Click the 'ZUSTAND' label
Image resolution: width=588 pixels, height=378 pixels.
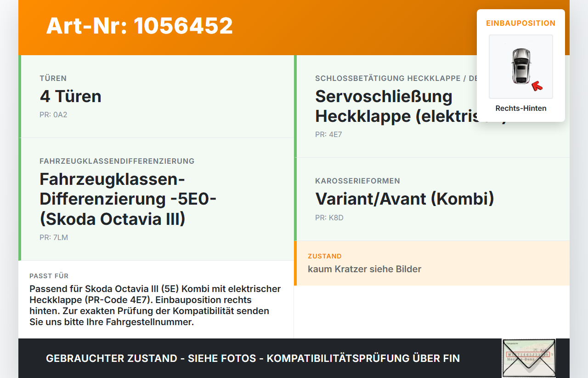(x=325, y=256)
